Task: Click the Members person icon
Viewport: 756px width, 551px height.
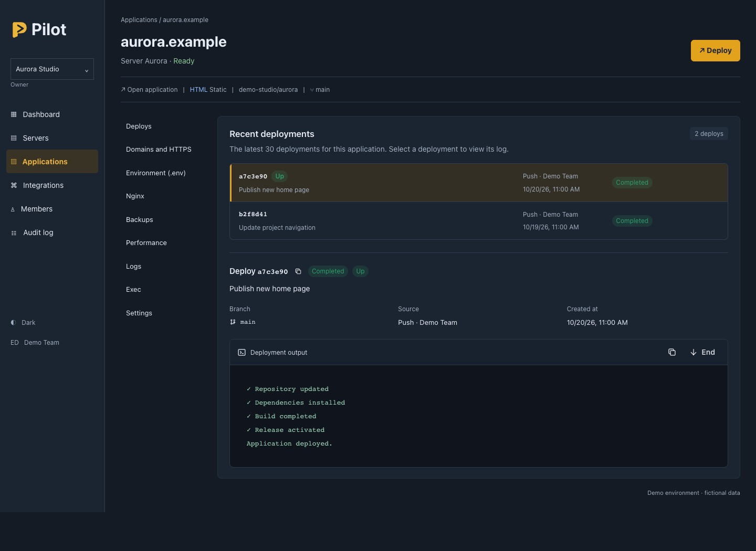Action: click(x=13, y=209)
